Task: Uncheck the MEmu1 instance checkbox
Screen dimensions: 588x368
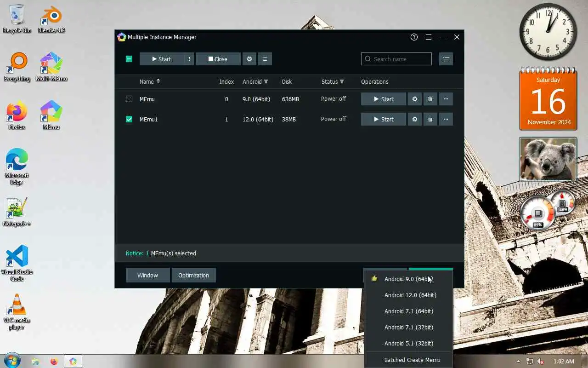Action: click(129, 119)
